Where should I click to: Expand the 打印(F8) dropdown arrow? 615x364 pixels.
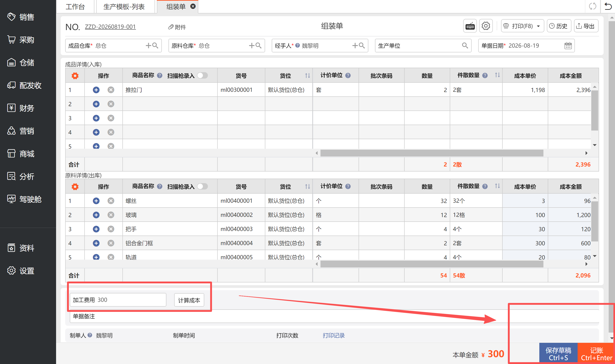click(x=538, y=26)
